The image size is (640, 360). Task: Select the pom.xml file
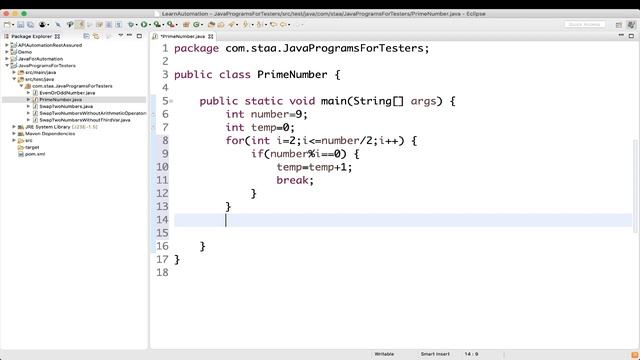pyautogui.click(x=35, y=154)
